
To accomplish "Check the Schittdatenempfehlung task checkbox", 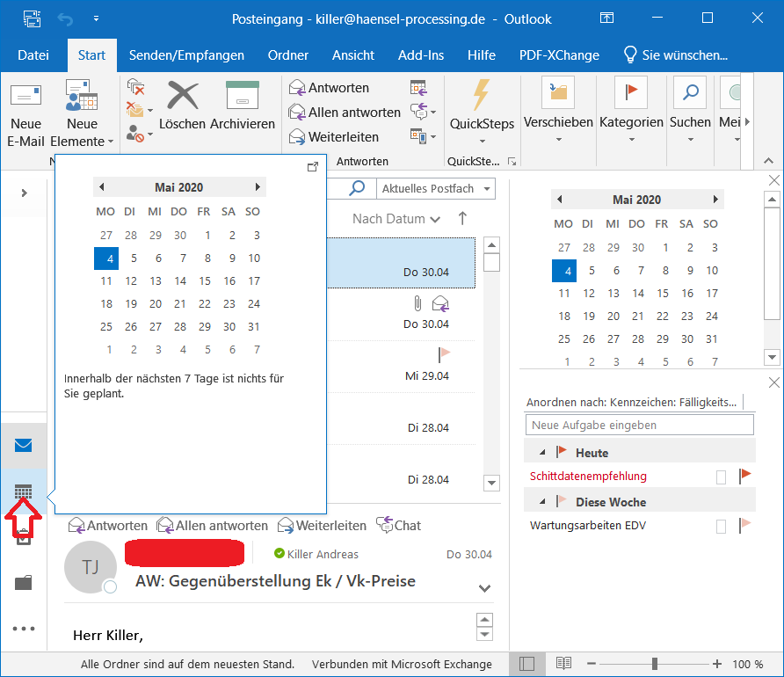I will (721, 477).
